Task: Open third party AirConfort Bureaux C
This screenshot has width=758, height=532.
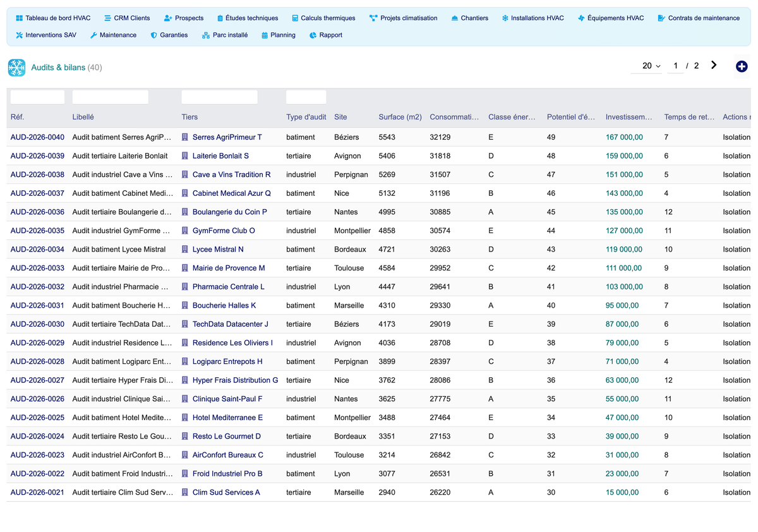Action: 228,455
